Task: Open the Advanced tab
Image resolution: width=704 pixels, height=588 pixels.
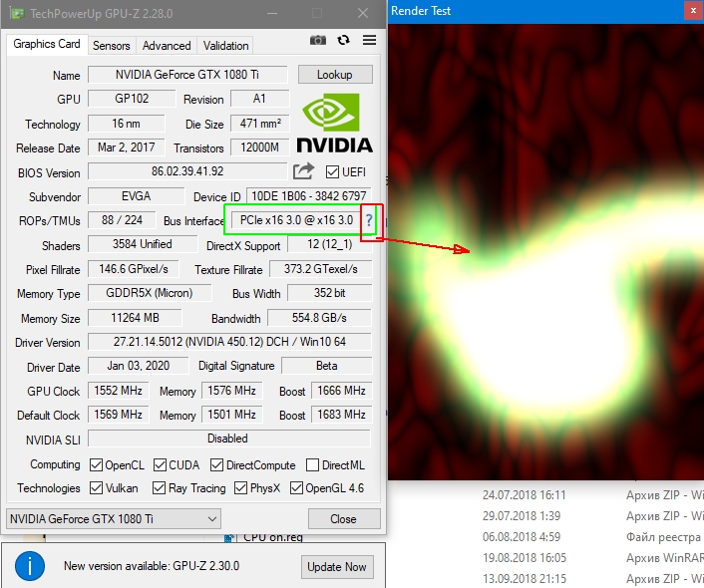Action: 167,46
